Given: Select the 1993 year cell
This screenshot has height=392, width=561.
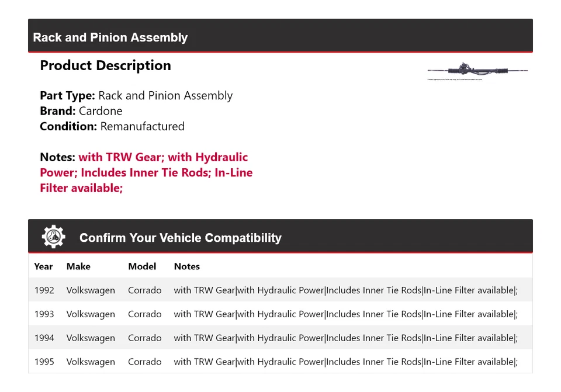Looking at the screenshot, I should tap(44, 314).
